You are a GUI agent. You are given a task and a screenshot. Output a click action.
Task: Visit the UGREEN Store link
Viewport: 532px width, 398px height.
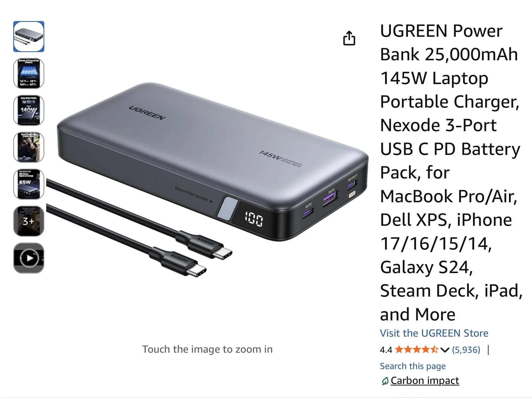coord(434,333)
